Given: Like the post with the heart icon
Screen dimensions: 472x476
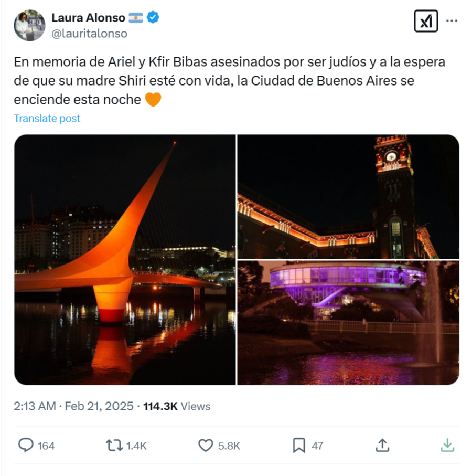Looking at the screenshot, I should coord(206,446).
